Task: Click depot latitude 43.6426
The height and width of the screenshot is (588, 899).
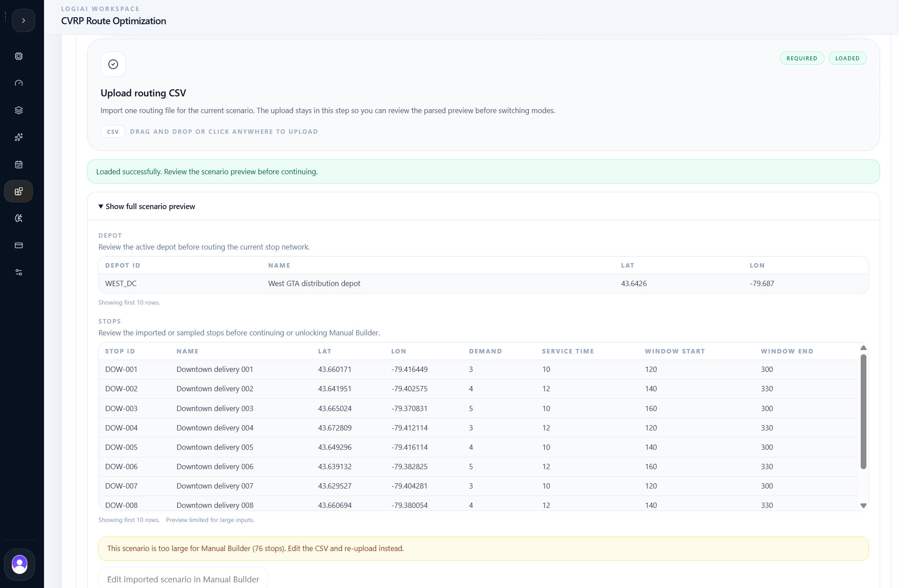Action: tap(634, 283)
